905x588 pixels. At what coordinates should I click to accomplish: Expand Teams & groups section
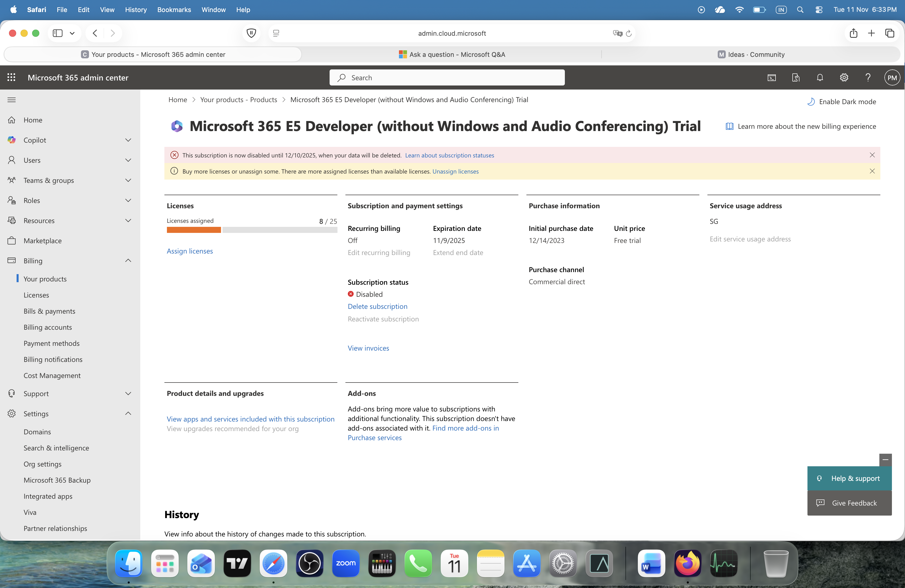click(128, 180)
